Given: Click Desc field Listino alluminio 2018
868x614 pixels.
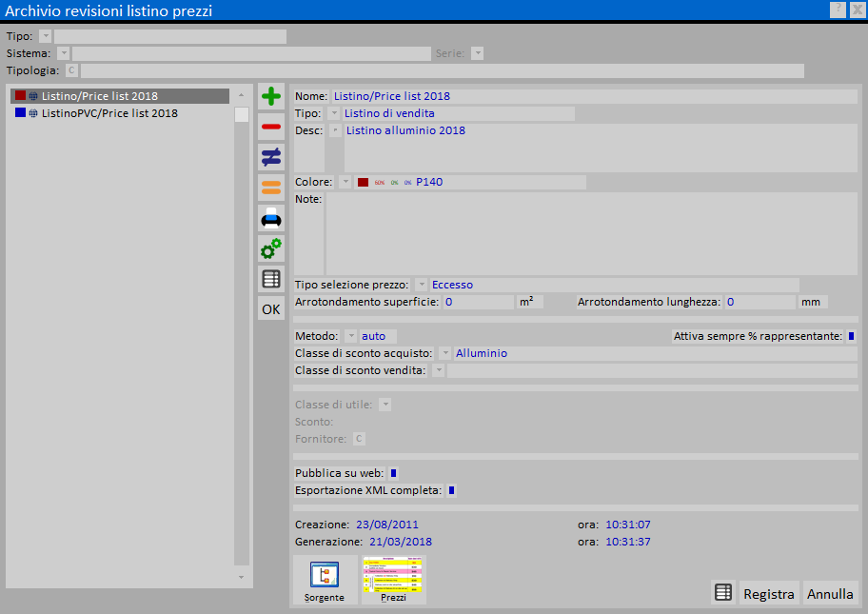Looking at the screenshot, I should coord(601,148).
